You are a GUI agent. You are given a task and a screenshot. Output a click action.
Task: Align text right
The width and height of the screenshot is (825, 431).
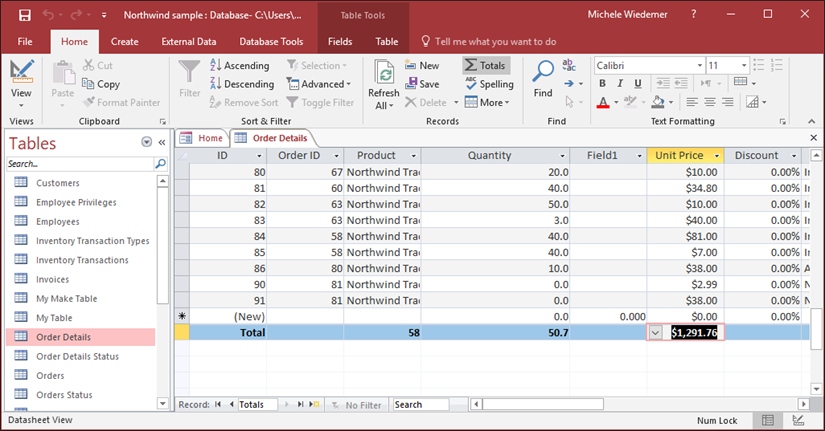click(728, 102)
